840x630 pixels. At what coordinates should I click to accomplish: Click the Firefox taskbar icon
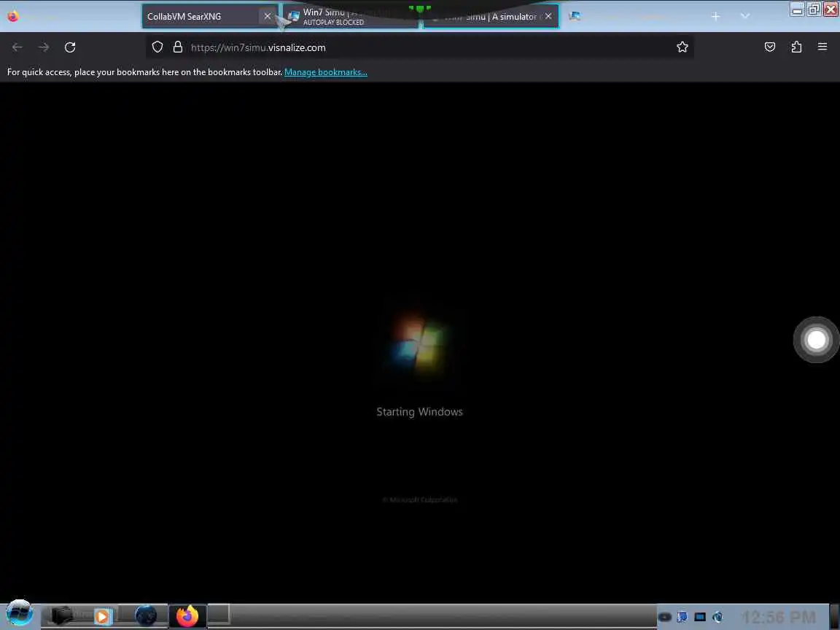click(187, 616)
